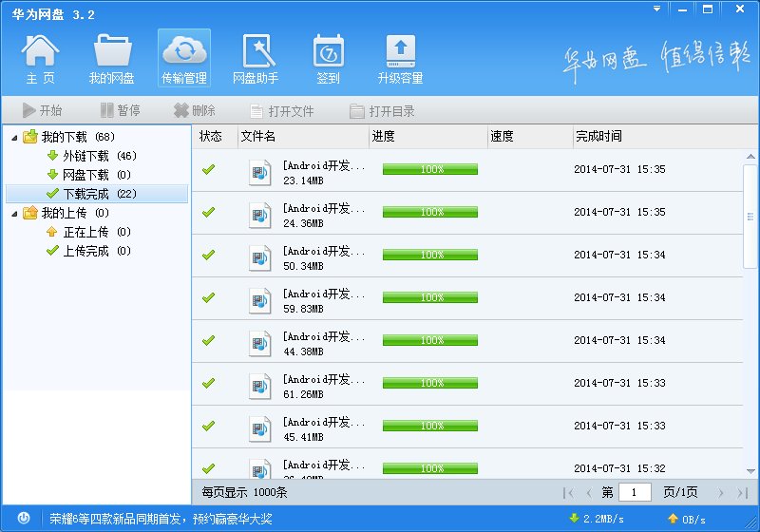Select the 传输管理 cloud sync icon

pos(184,58)
